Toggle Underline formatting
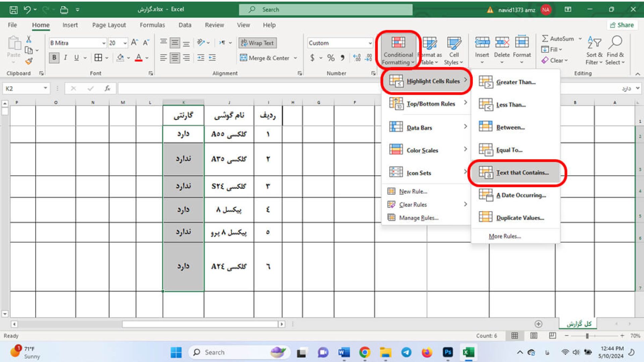This screenshot has height=362, width=644. 76,58
